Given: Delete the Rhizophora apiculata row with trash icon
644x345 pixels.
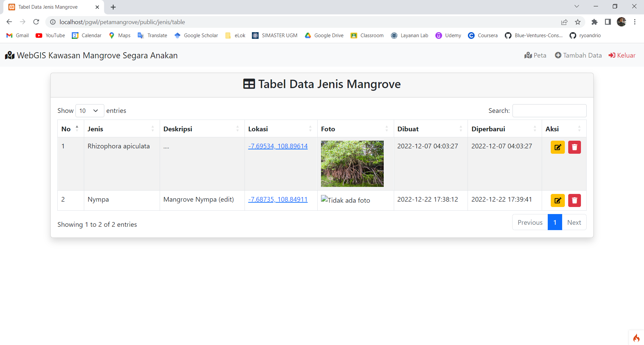Looking at the screenshot, I should 574,147.
